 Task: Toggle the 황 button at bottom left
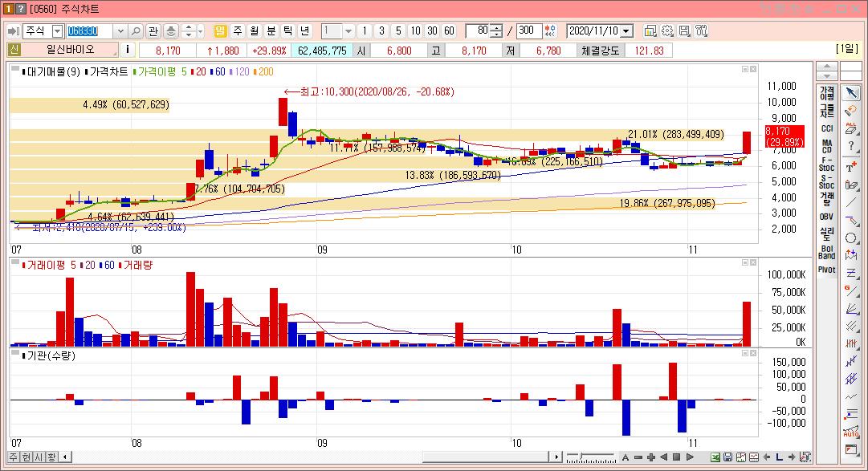tap(51, 457)
